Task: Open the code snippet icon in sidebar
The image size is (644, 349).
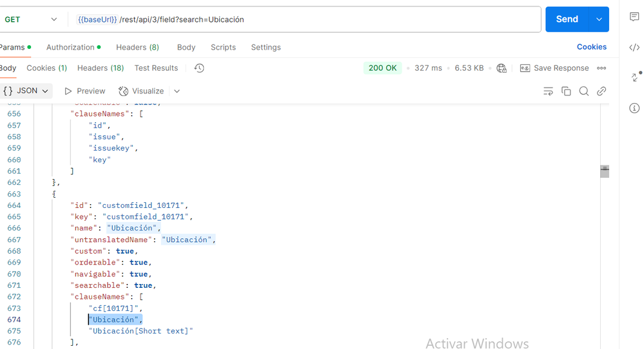Action: [x=634, y=47]
